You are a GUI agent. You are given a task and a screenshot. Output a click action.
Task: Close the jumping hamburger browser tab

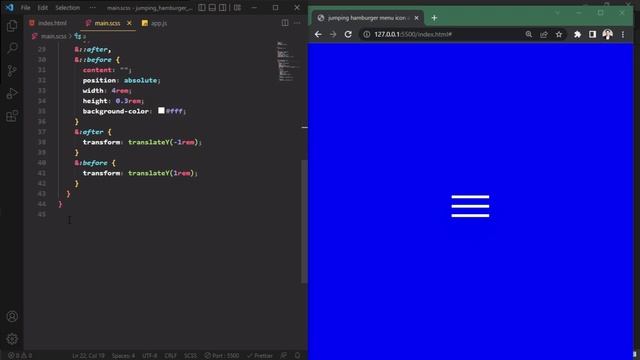(x=416, y=18)
